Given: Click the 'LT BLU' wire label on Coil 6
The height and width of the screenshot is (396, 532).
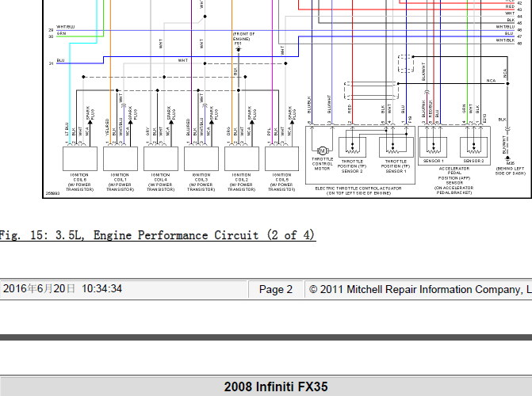Looking at the screenshot, I should coord(67,129).
